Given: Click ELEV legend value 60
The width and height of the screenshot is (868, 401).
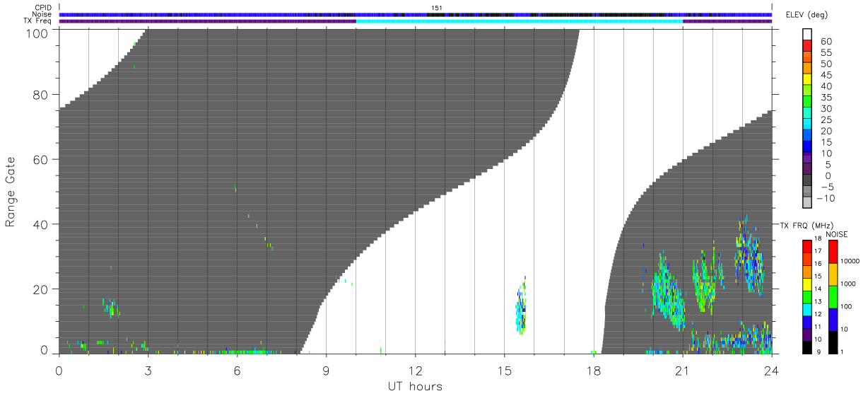Looking at the screenshot, I should click(x=826, y=42).
